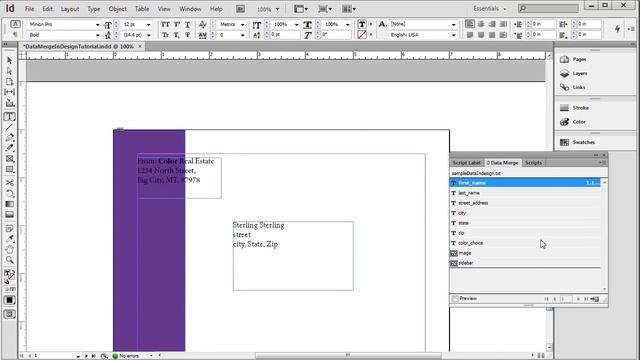Set paragraph alignment to Align Left
Image resolution: width=640 pixels, height=360 pixels.
(x=470, y=24)
